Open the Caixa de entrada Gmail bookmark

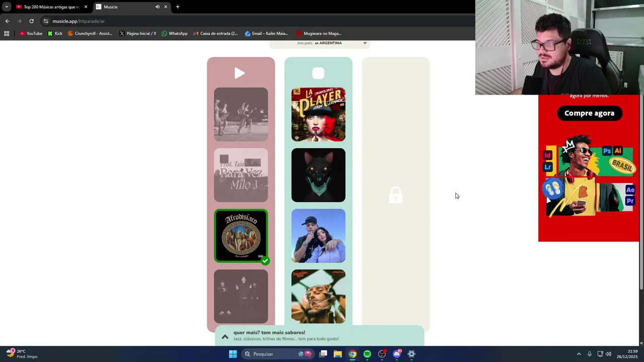click(216, 34)
